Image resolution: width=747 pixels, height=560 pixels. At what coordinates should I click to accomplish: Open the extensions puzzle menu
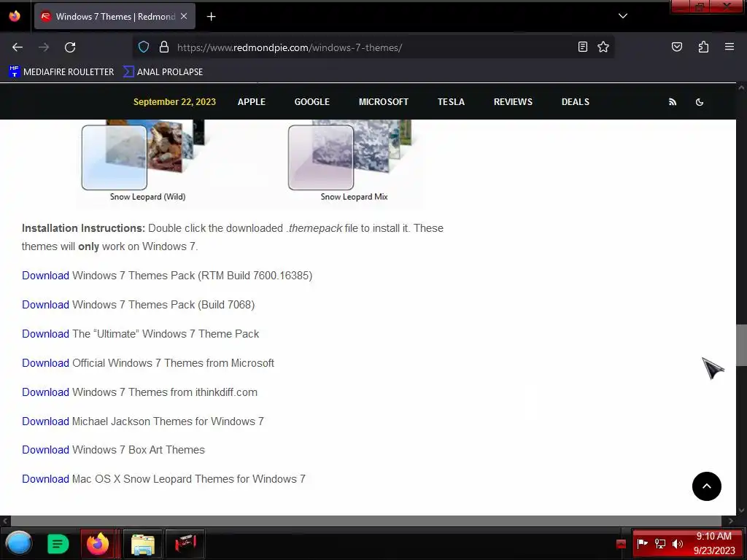pyautogui.click(x=703, y=47)
